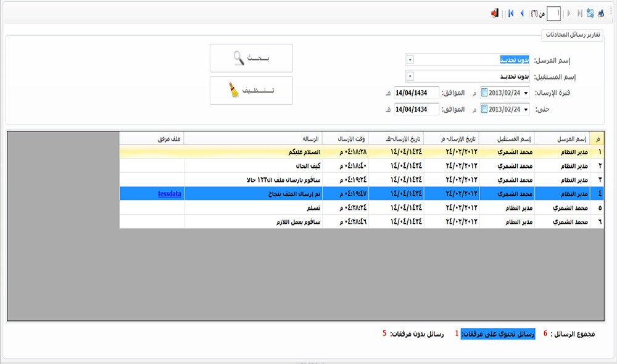Toggle the checkbox in the حتى date picker
617x364 pixels.
pos(484,109)
